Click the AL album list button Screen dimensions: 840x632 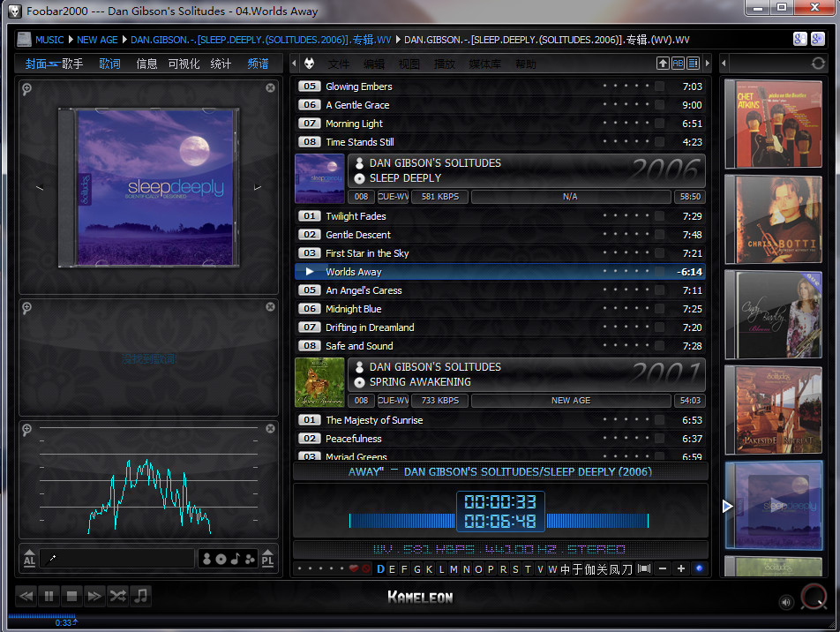tap(29, 559)
